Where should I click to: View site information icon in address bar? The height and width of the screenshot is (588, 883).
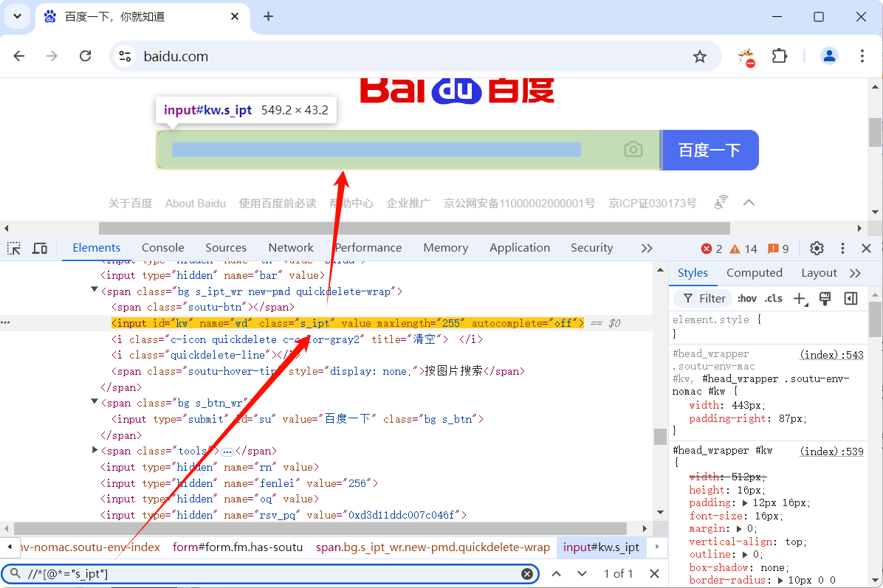coord(125,56)
